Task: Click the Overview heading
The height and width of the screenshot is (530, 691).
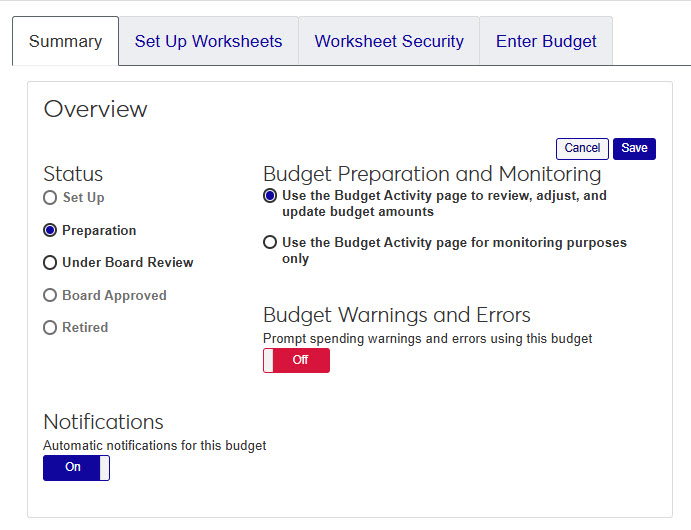Action: [x=95, y=109]
